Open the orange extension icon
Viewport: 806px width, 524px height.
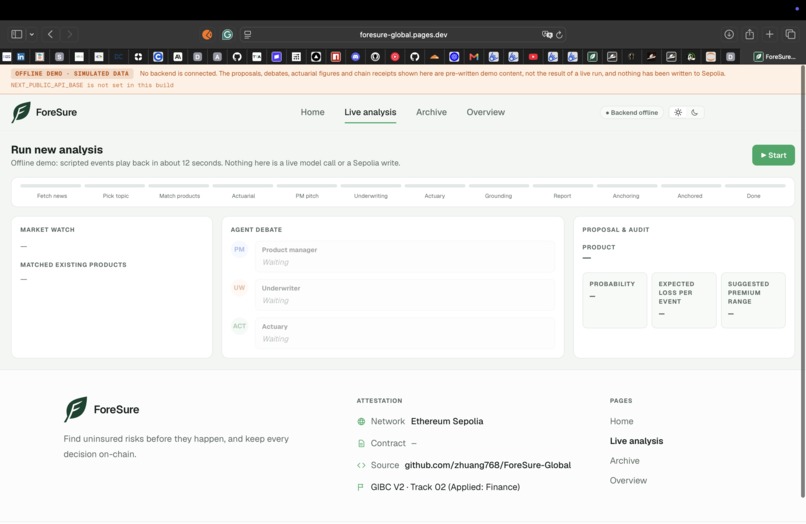coord(207,34)
